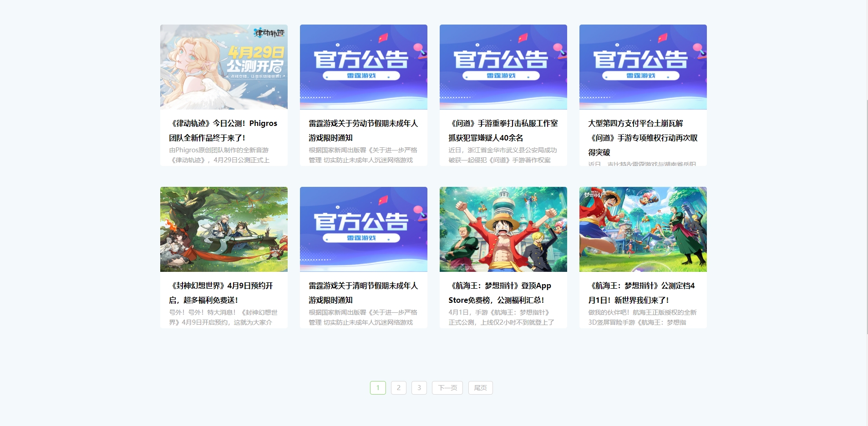868x426 pixels.
Task: Open thumbnail above 问道 手游重拳打击私服 article
Action: pyautogui.click(x=503, y=67)
